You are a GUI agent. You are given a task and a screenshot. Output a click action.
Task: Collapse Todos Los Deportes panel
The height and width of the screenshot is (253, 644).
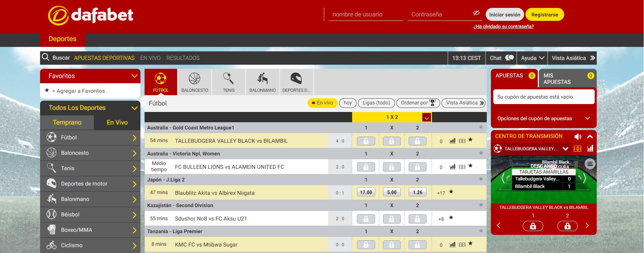click(x=135, y=108)
